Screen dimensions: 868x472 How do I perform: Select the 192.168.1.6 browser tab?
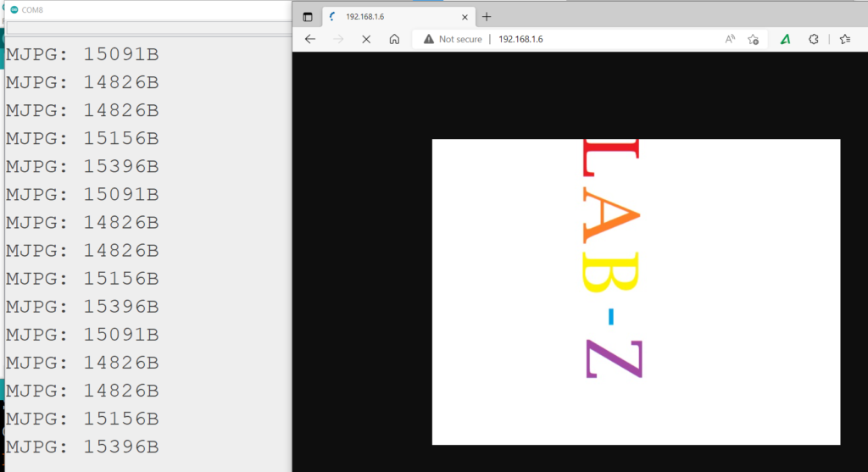pos(398,17)
